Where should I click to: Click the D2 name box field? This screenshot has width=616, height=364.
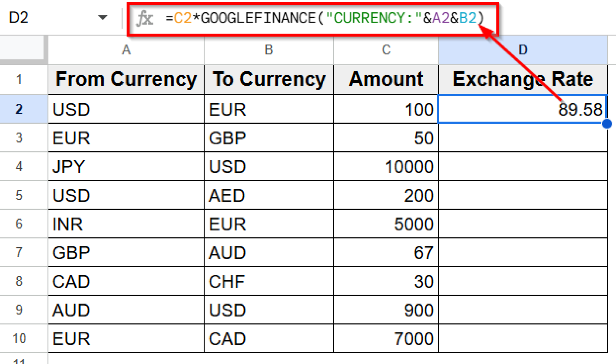coord(45,17)
